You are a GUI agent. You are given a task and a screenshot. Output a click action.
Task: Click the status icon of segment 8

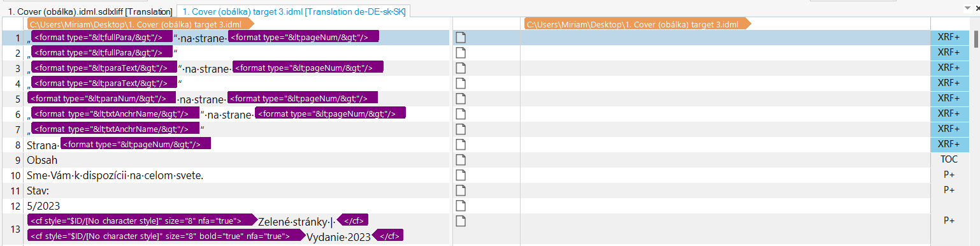pos(460,144)
